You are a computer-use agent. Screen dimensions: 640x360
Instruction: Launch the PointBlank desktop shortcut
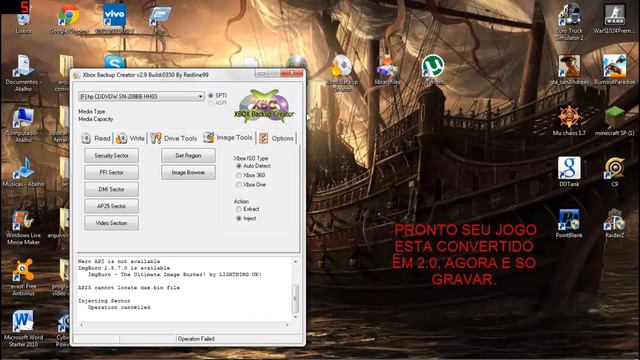569,223
